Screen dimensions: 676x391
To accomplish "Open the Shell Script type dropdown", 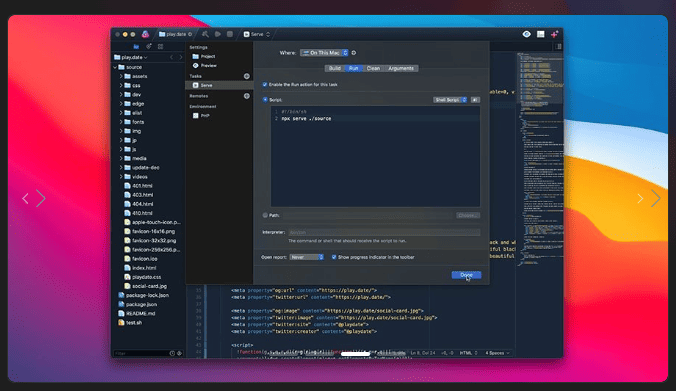I will (x=450, y=100).
